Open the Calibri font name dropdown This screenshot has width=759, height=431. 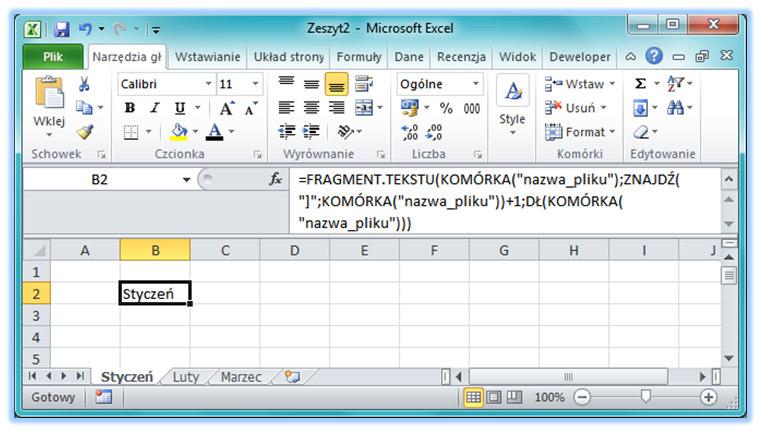pyautogui.click(x=208, y=84)
